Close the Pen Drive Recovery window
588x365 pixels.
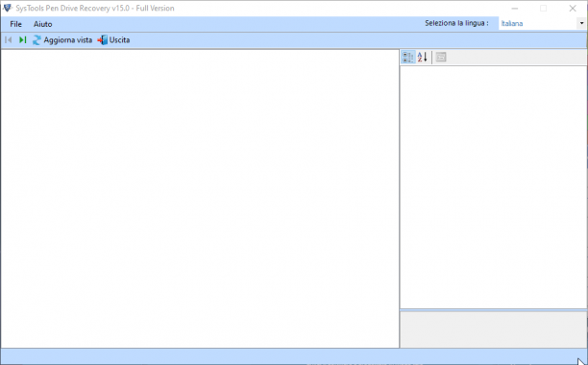tap(573, 9)
